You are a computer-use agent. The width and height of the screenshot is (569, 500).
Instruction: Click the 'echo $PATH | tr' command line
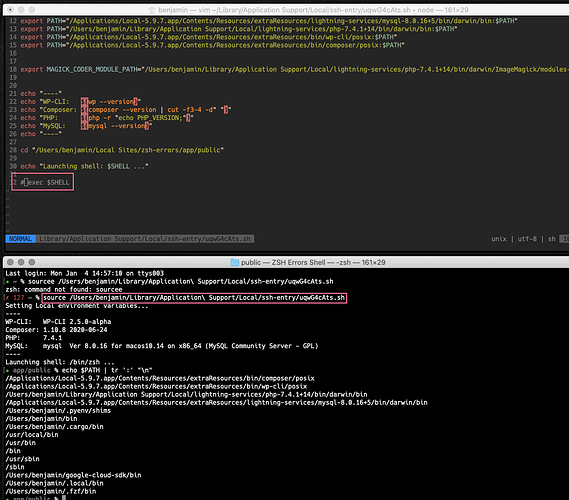pos(107,370)
